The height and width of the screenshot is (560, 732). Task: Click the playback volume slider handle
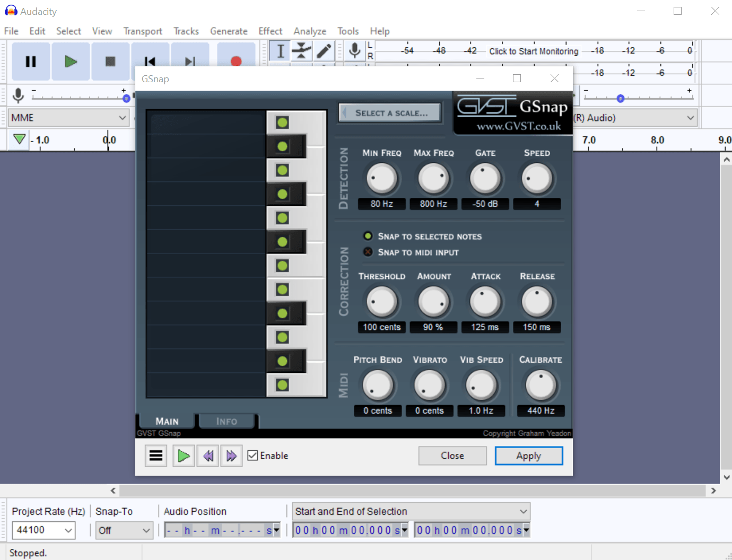tap(620, 98)
